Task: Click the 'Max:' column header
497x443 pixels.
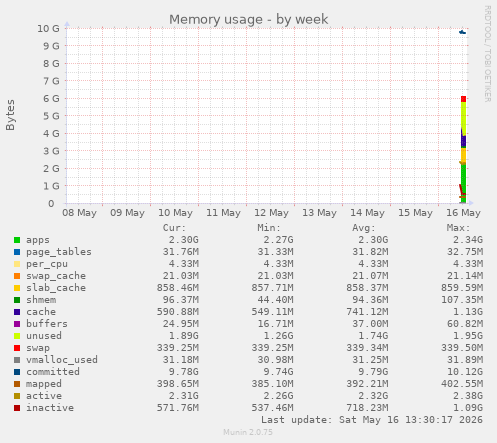Action: tap(458, 228)
